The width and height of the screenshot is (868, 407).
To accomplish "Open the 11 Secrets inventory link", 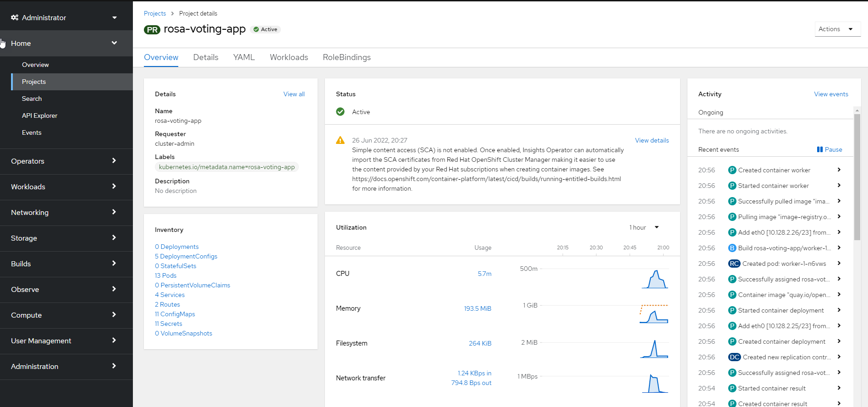I will [x=169, y=324].
